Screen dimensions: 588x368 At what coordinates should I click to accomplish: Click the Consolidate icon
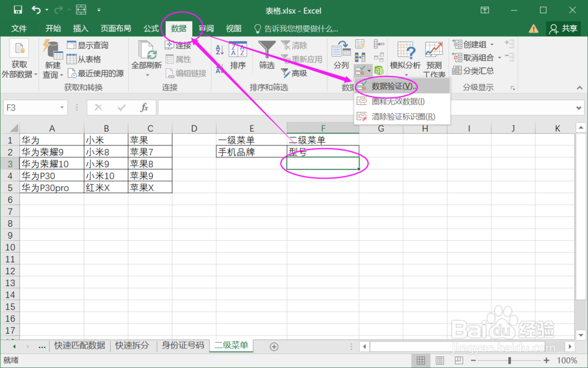[x=379, y=45]
